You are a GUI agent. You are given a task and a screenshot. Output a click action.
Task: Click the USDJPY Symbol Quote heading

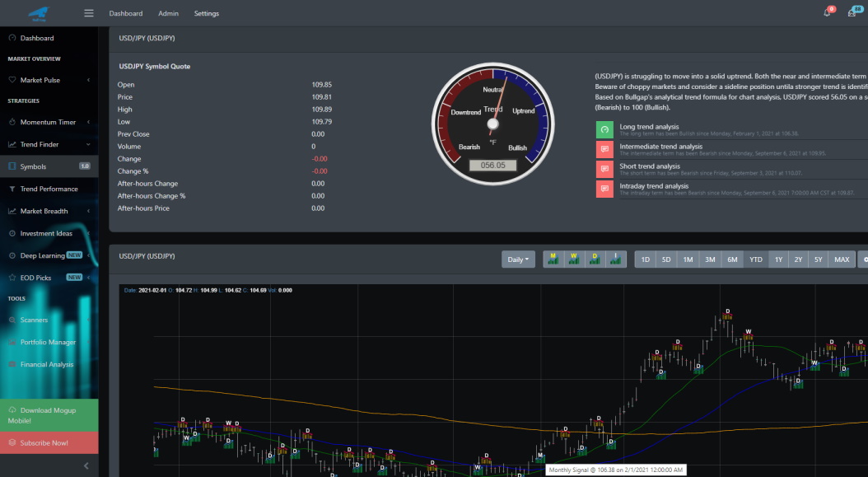point(155,66)
